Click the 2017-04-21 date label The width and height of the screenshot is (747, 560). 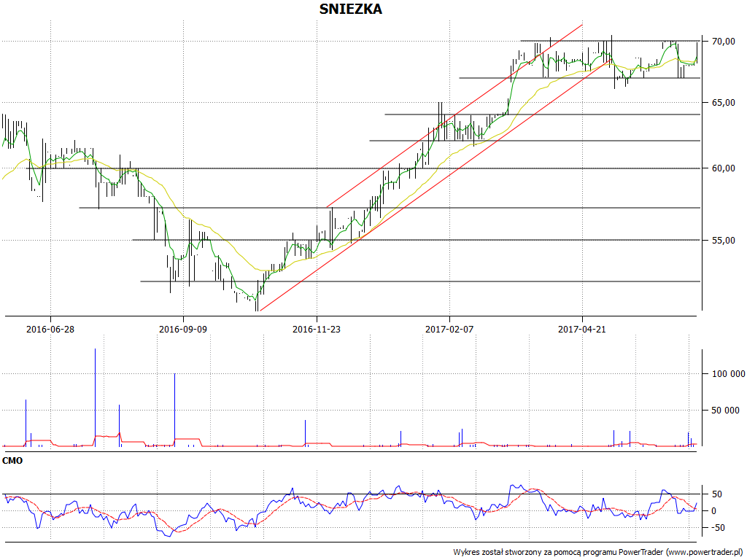(582, 329)
